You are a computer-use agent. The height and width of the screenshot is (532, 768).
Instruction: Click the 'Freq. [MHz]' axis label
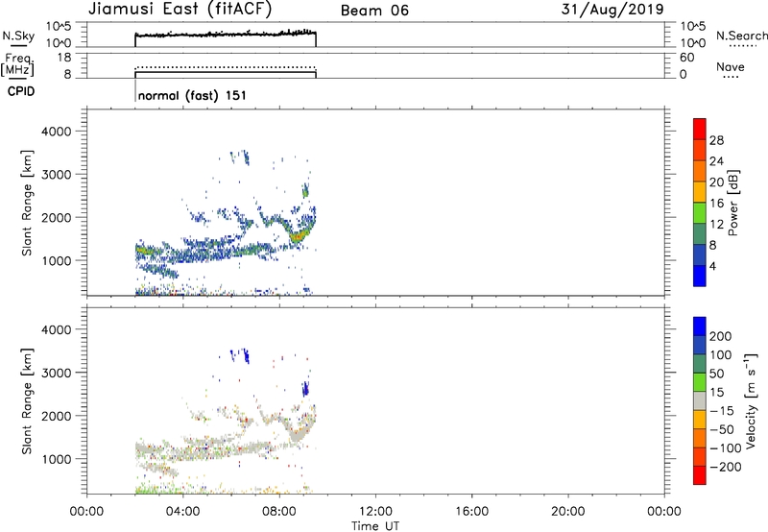pos(17,64)
